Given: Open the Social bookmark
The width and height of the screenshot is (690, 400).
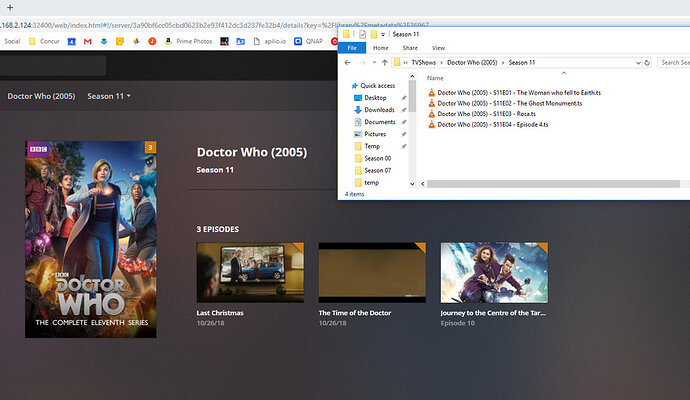Looking at the screenshot, I should coord(12,41).
